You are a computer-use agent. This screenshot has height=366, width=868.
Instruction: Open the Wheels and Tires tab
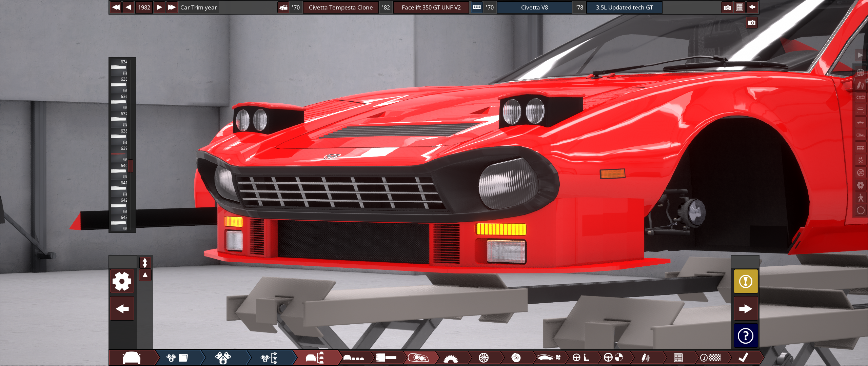[x=484, y=358]
